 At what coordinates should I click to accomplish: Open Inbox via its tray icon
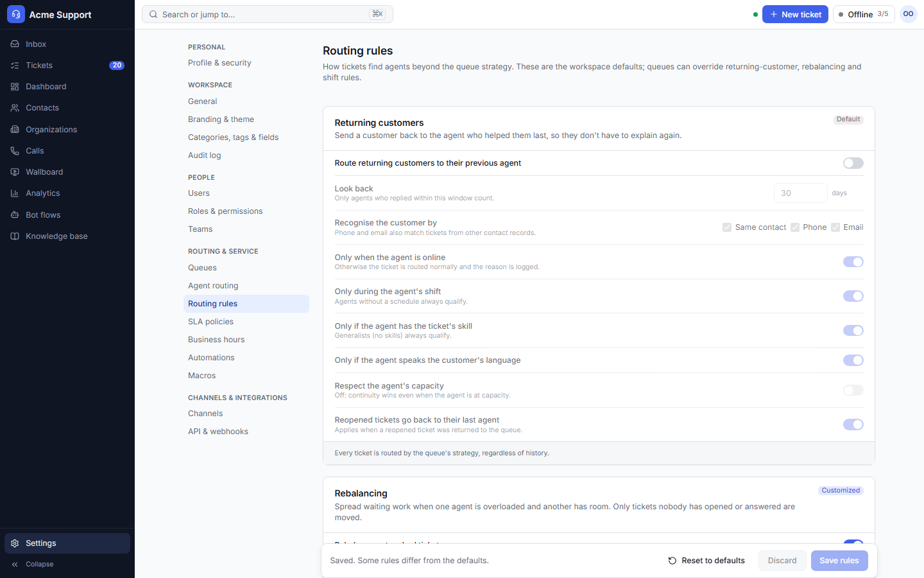coord(15,44)
